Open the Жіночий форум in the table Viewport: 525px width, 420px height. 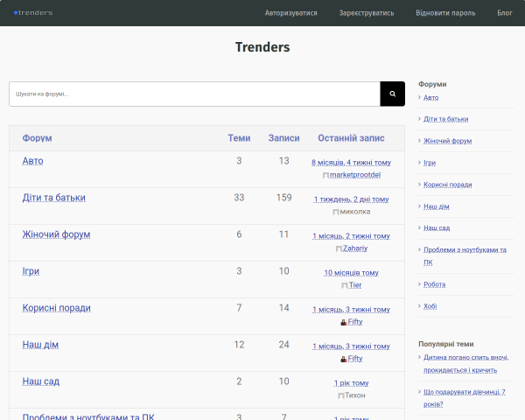[x=56, y=234]
